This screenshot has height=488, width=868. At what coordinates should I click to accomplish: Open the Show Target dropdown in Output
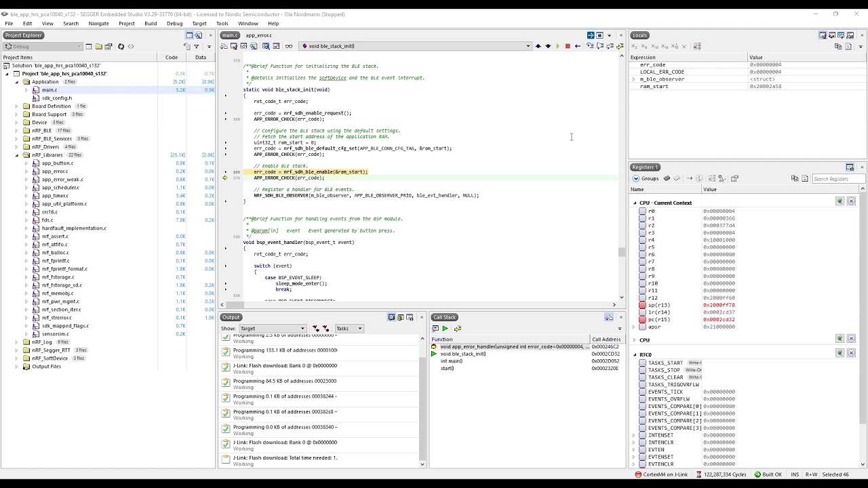tap(273, 329)
